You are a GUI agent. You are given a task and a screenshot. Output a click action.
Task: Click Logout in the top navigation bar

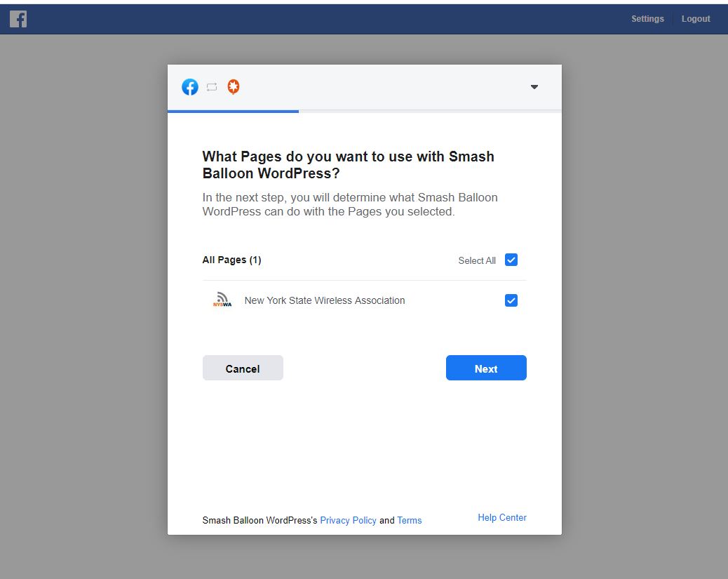point(696,19)
